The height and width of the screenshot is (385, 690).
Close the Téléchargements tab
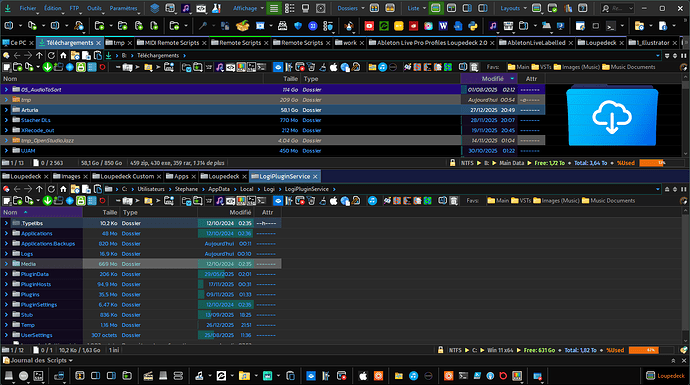(x=99, y=43)
